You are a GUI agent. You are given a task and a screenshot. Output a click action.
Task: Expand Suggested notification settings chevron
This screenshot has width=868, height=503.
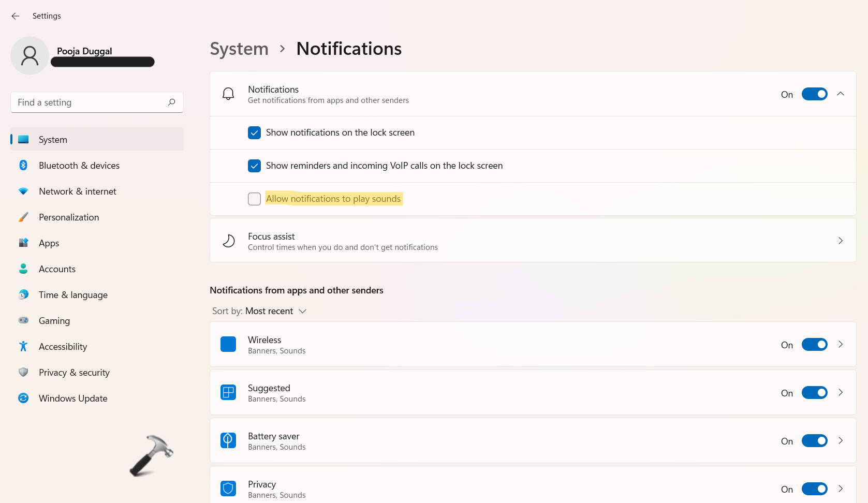click(x=841, y=393)
